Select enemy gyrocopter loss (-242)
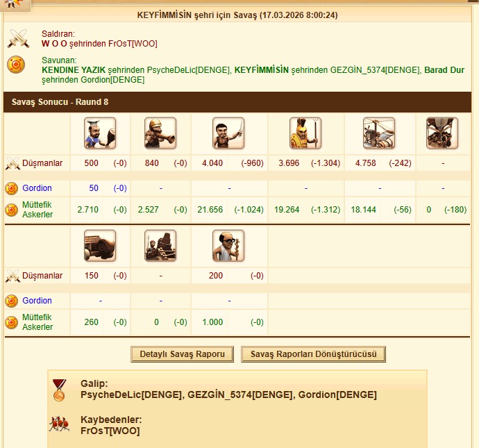 pyautogui.click(x=400, y=163)
